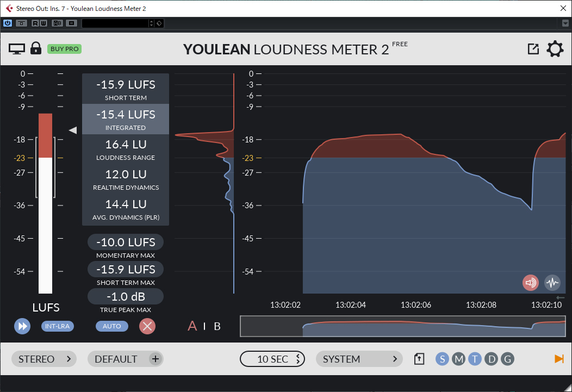Click the MOMENTARY MAX value pill
This screenshot has width=572, height=392.
point(126,242)
